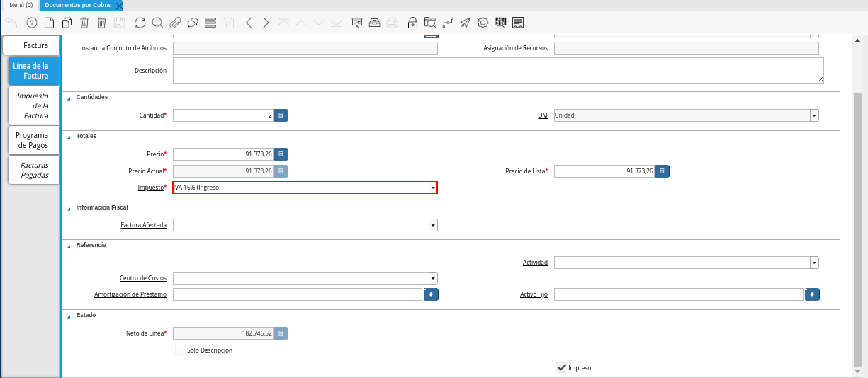
Task: Toggle the Impreso checkbox
Action: pyautogui.click(x=561, y=367)
